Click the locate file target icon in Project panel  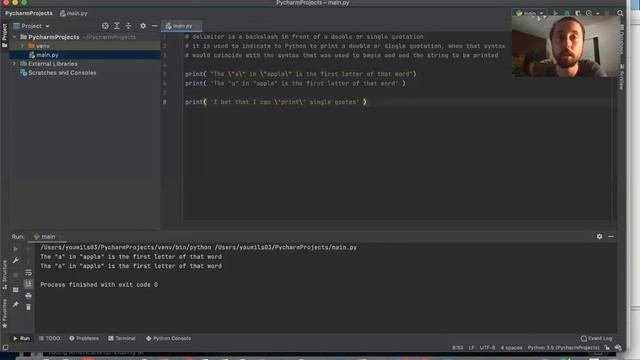coord(105,26)
